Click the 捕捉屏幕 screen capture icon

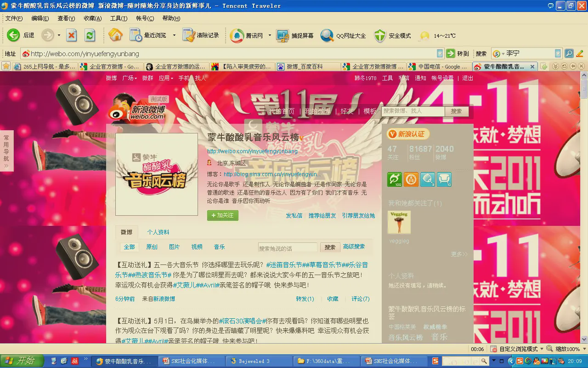point(283,35)
